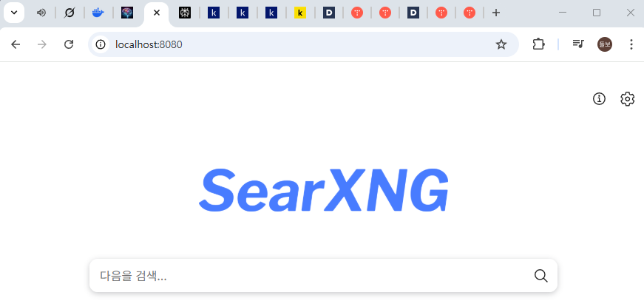This screenshot has width=644, height=301.
Task: Focus the 다음을 검색... search field
Action: 312,276
